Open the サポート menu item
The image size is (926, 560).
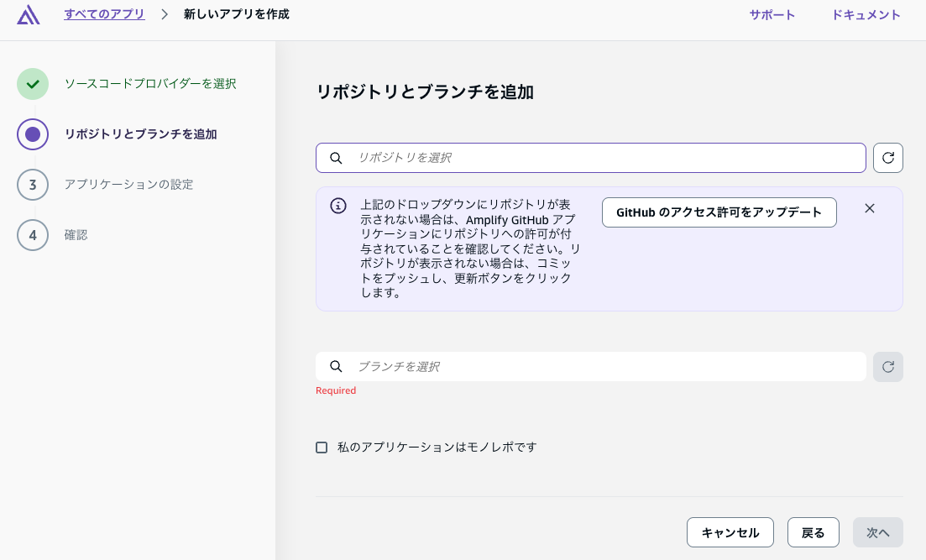[772, 15]
